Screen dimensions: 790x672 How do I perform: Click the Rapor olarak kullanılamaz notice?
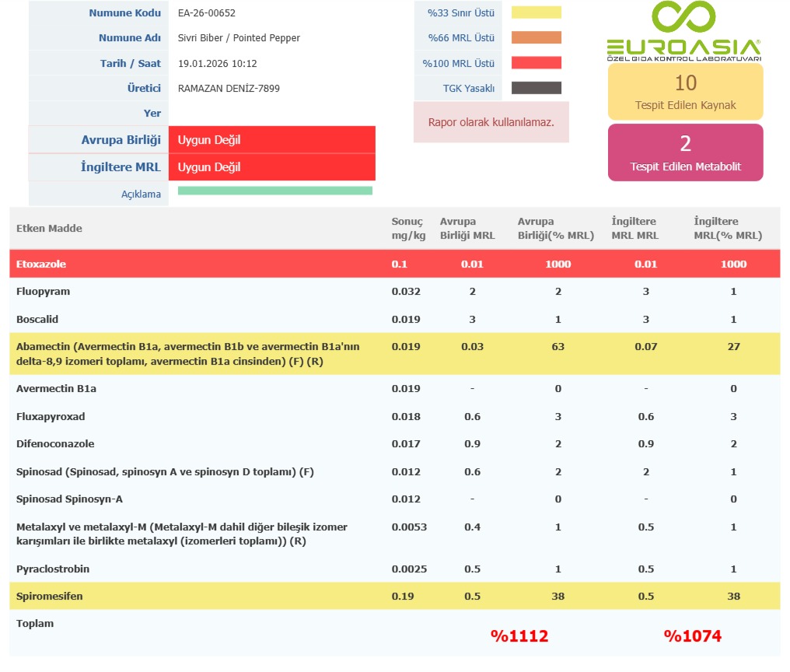coord(491,122)
